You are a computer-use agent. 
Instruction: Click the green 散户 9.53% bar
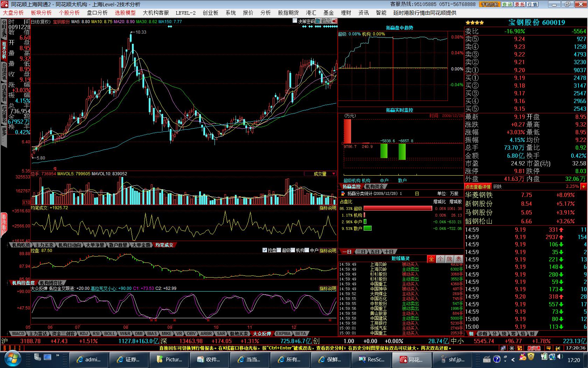pyautogui.click(x=367, y=228)
